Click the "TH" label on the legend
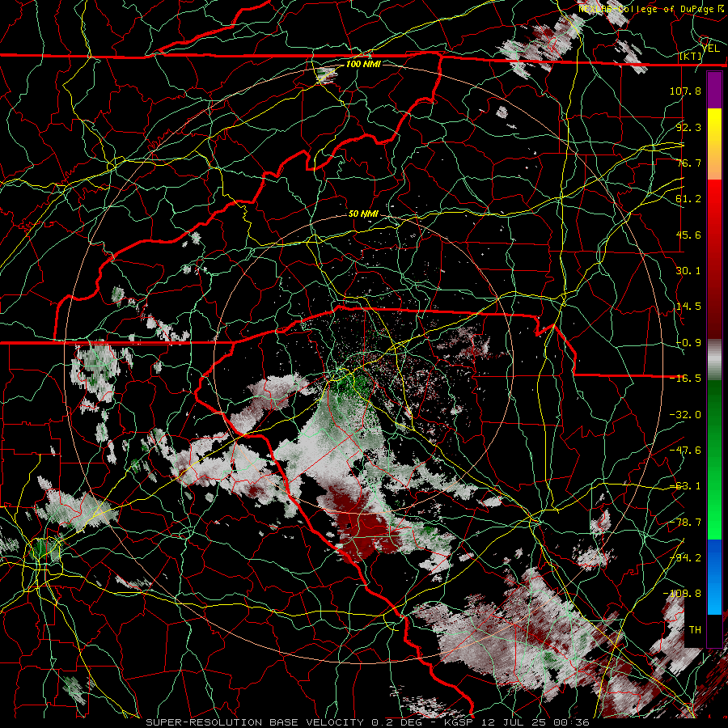 tap(695, 630)
